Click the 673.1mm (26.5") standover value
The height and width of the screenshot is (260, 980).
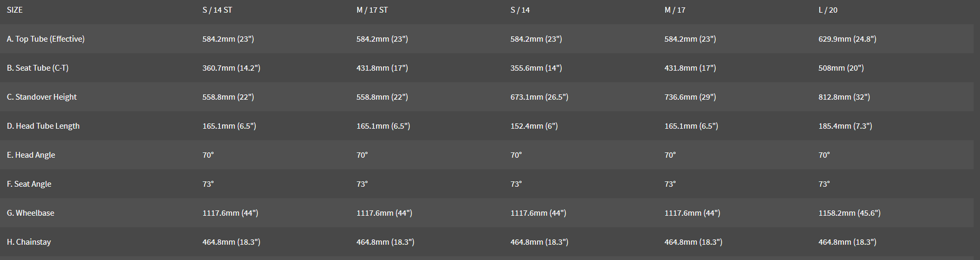click(539, 97)
